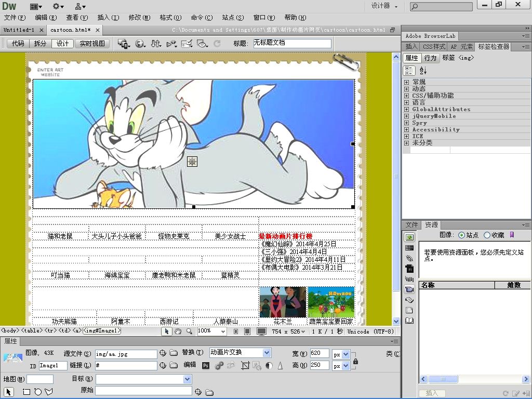
Task: Select the Scripts scroll assets category
Action: pos(409,300)
